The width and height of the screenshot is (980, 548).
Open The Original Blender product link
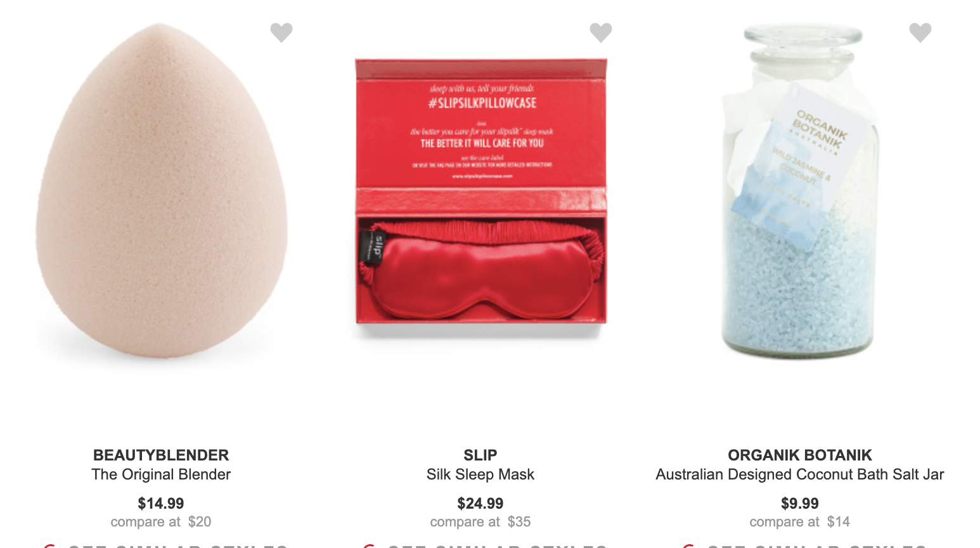[x=161, y=474]
